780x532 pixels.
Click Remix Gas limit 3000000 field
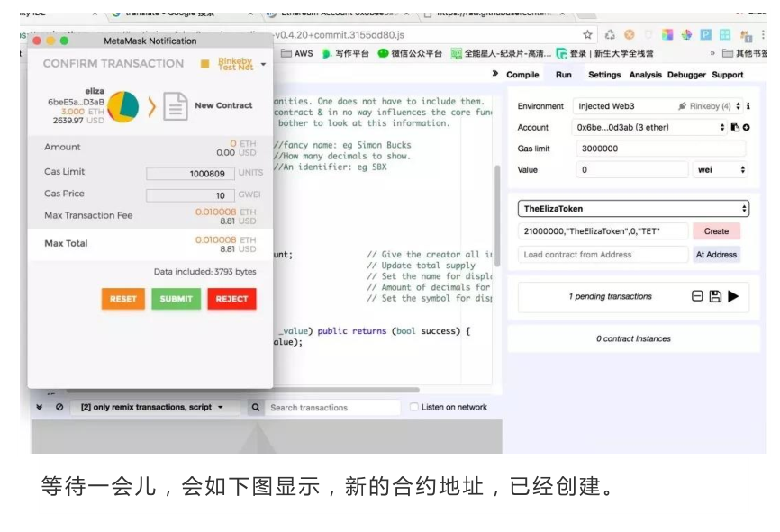[660, 149]
